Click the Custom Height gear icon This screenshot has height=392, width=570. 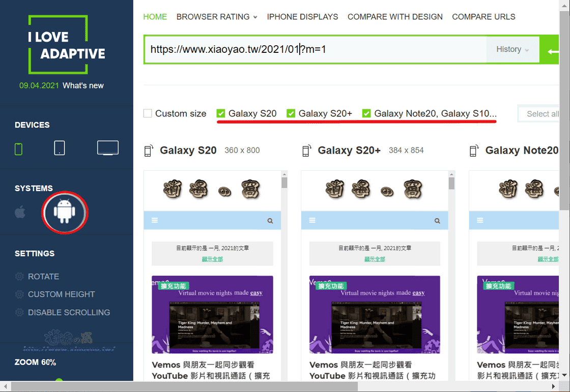(x=19, y=294)
